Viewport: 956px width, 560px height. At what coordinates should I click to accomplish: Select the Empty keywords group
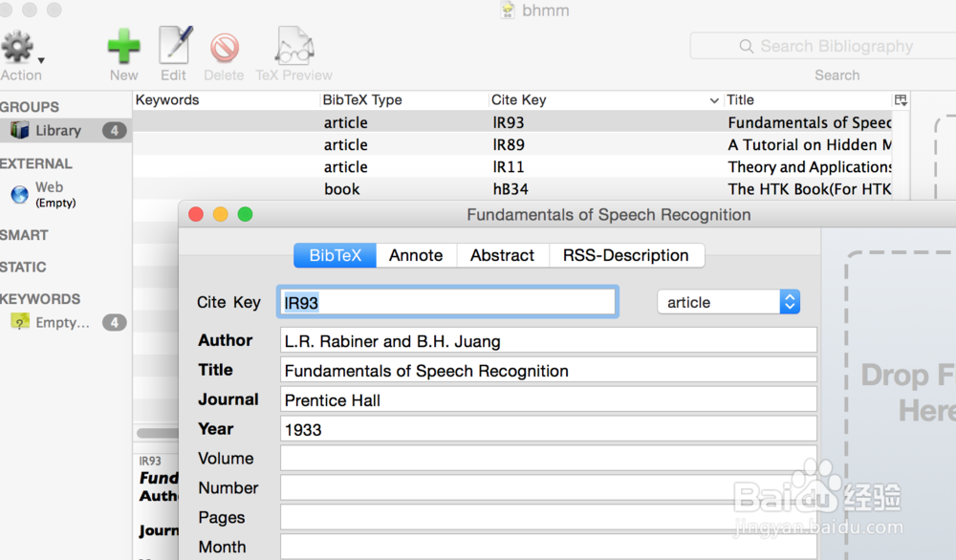coord(66,322)
